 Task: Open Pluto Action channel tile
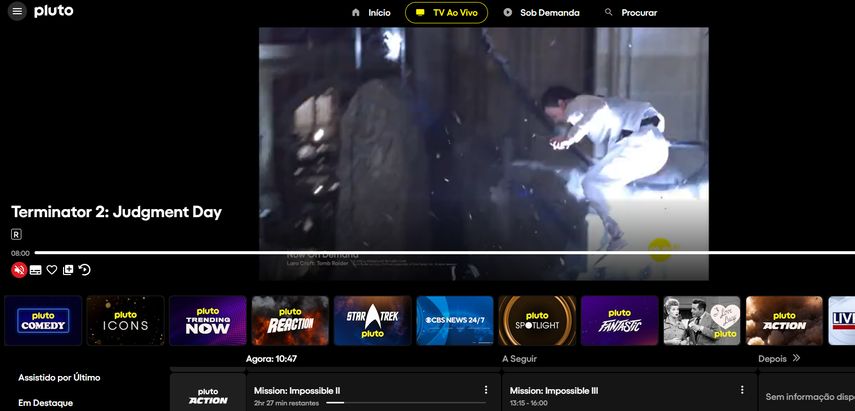tap(784, 321)
